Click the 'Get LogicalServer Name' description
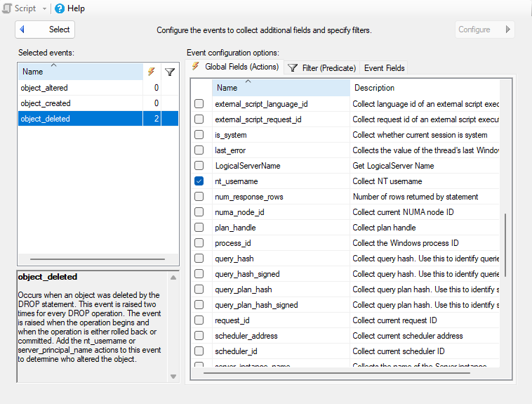This screenshot has height=404, width=532. pyautogui.click(x=393, y=166)
